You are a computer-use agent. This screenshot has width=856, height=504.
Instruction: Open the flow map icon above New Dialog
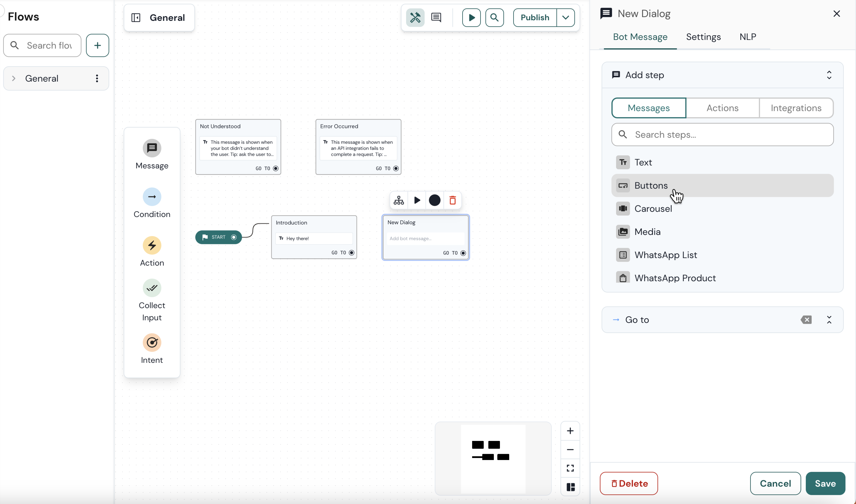398,200
